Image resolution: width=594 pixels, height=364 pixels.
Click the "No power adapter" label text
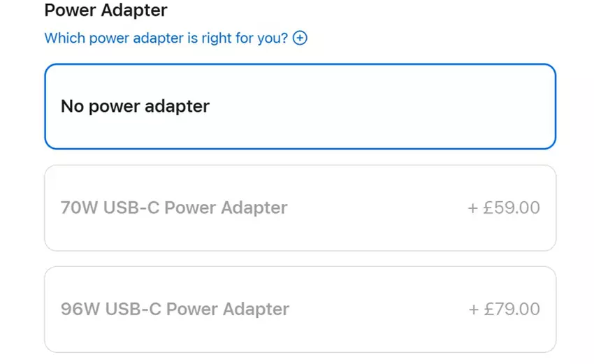135,106
